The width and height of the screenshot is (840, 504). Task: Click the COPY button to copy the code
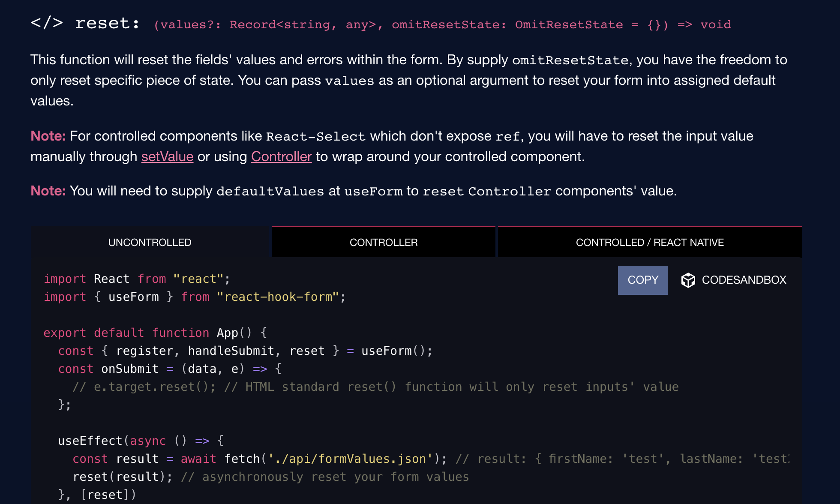642,280
